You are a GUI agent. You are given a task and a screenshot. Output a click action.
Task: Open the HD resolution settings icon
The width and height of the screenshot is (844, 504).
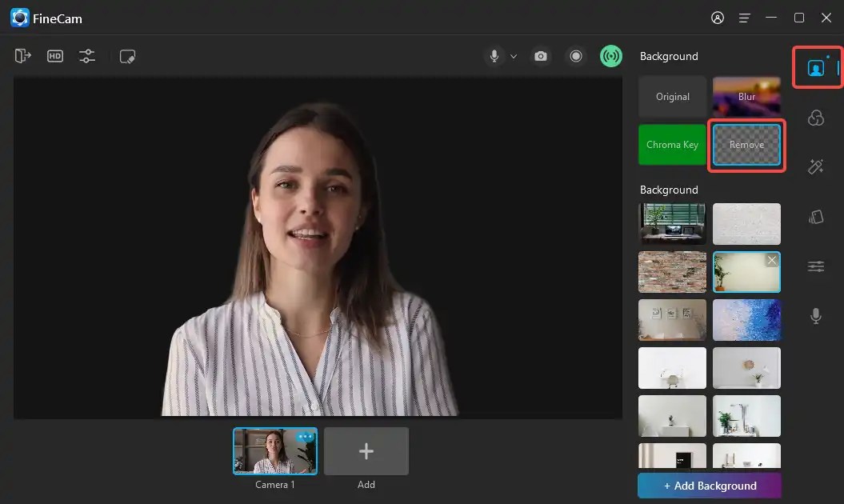pos(54,56)
